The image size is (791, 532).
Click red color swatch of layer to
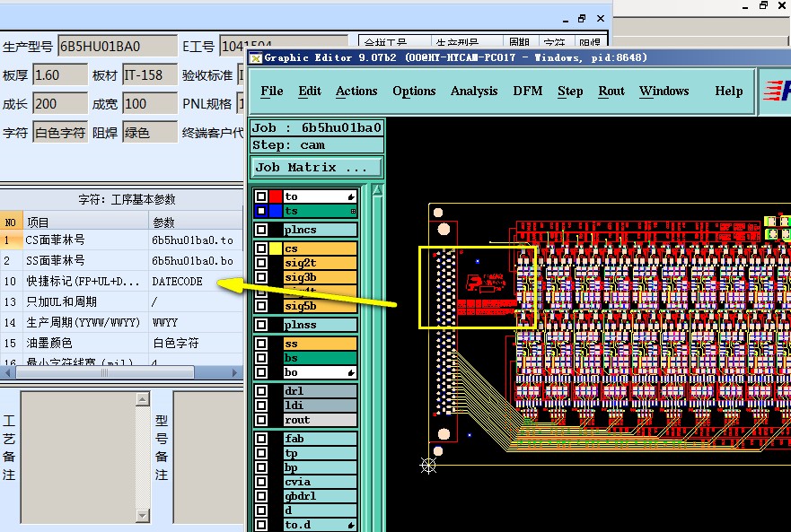276,196
